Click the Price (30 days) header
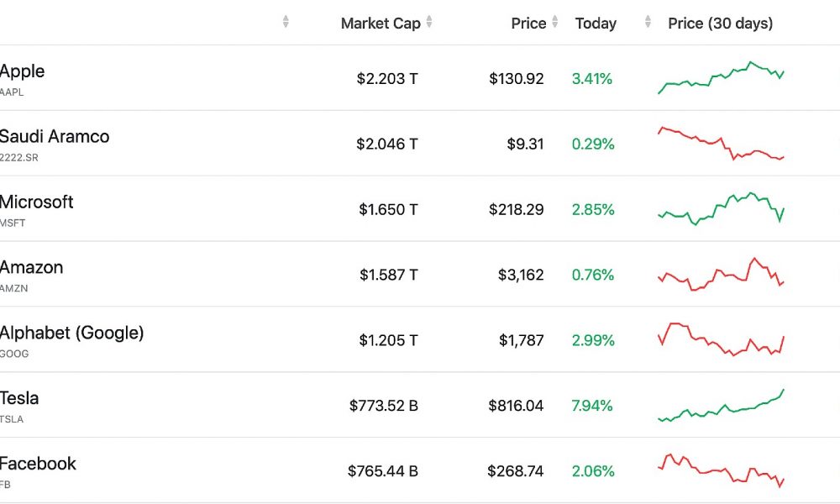The height and width of the screenshot is (504, 840). click(720, 24)
